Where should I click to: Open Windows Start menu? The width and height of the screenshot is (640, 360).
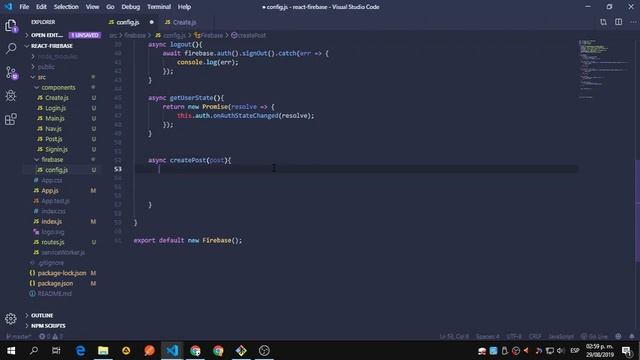pos(11,351)
